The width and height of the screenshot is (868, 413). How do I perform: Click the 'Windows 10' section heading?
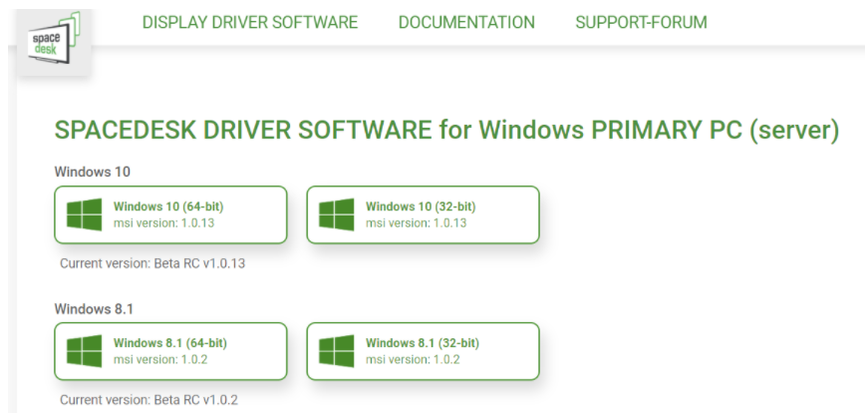click(93, 172)
